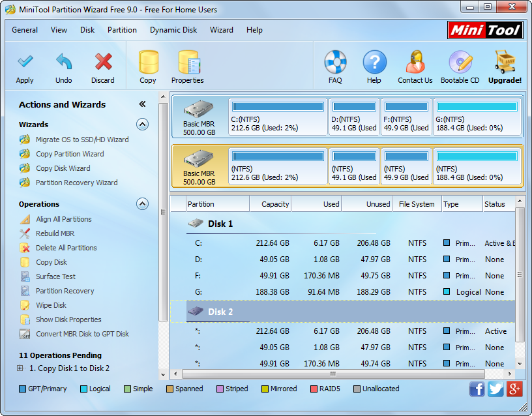This screenshot has width=532, height=416.
Task: Open the FAQ lifebuoy icon
Action: tap(335, 62)
